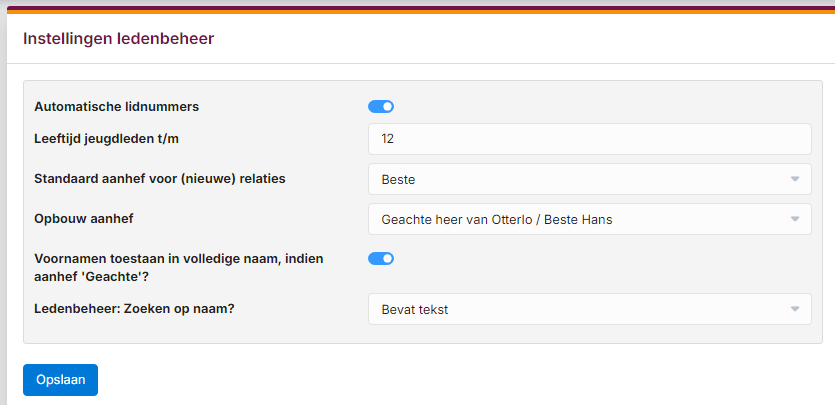Open the Bevat tekst search mode dropdown
The height and width of the screenshot is (405, 835).
click(x=590, y=309)
